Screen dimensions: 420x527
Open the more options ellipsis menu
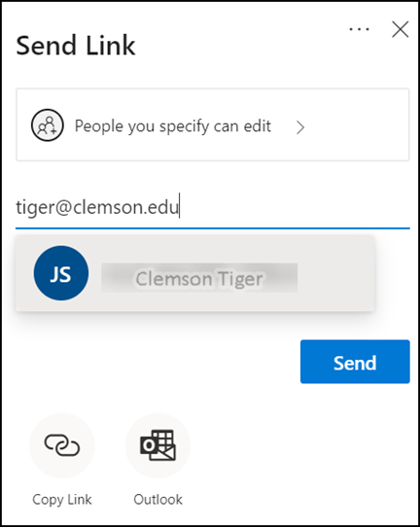point(359,29)
